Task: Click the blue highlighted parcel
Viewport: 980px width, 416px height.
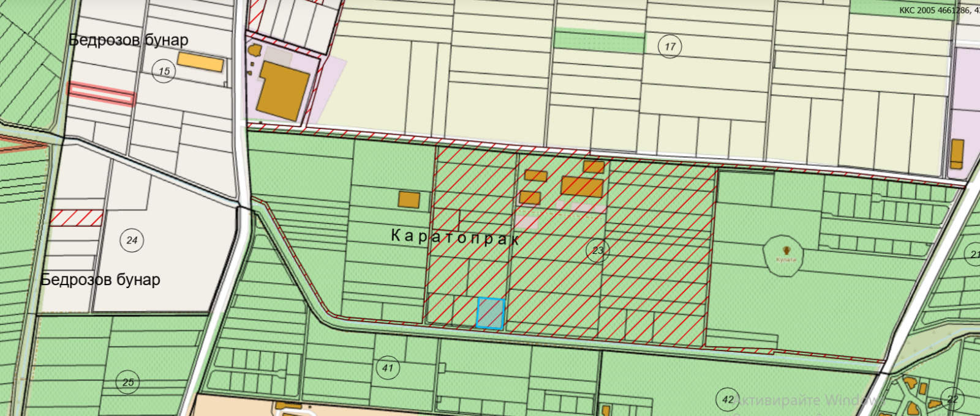Action: (x=490, y=313)
